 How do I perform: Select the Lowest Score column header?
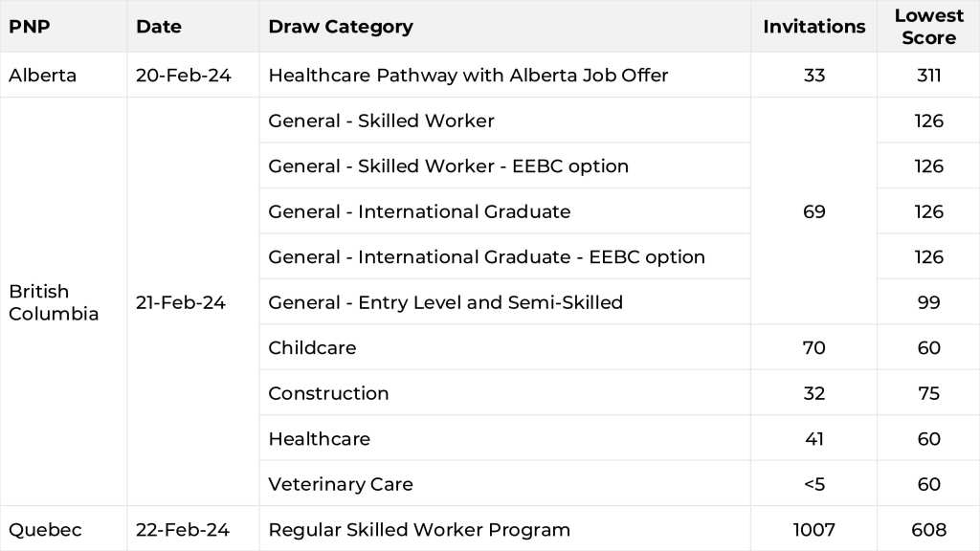coord(928,27)
